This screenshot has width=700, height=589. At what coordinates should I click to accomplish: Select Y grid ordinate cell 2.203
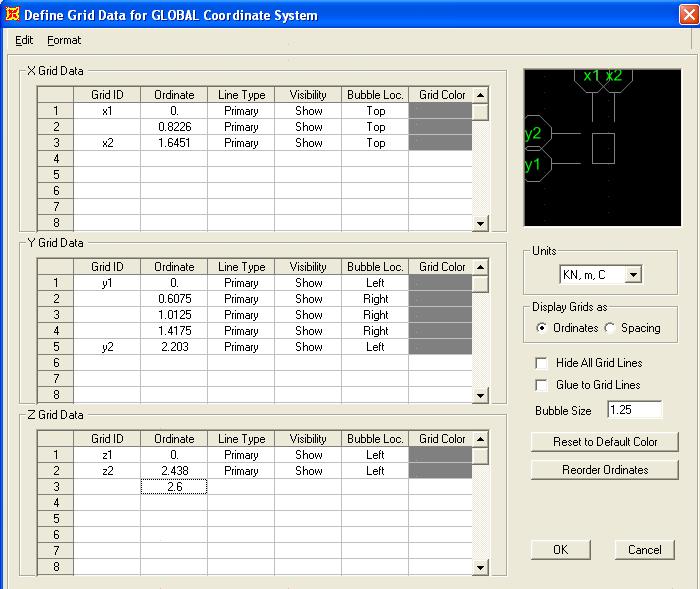174,347
